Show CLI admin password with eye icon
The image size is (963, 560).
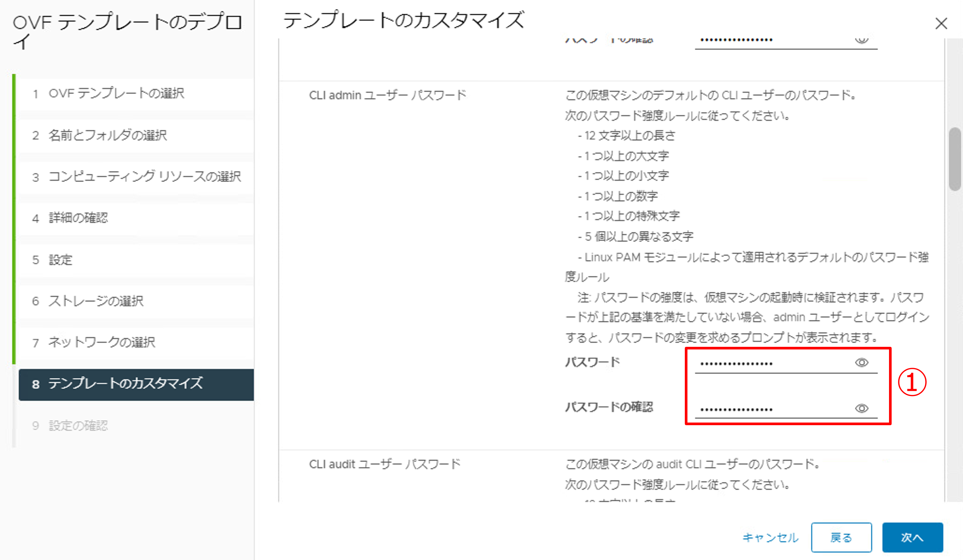(x=861, y=362)
